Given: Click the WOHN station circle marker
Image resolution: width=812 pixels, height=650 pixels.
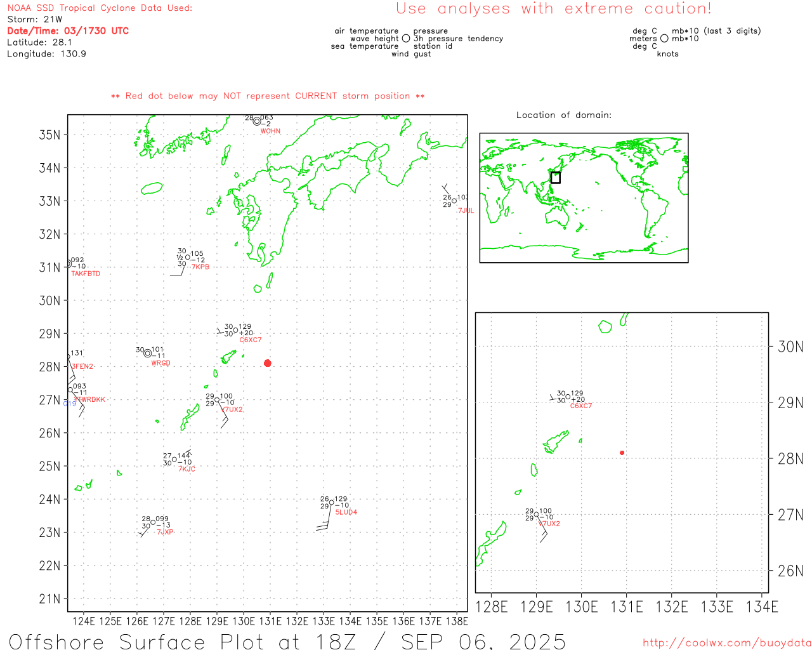Looking at the screenshot, I should [x=257, y=121].
